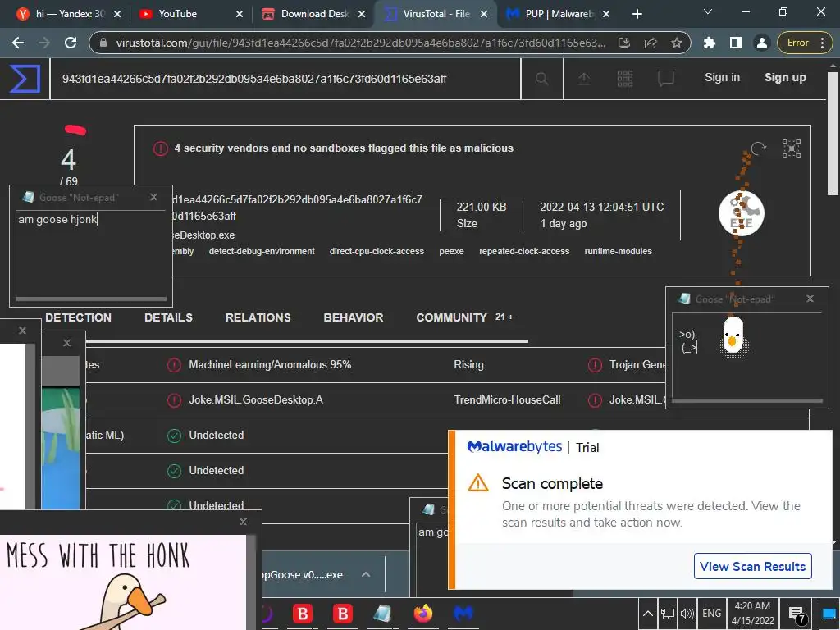Click the repeated-clock-access tag
This screenshot has height=630, width=840.
coord(524,251)
